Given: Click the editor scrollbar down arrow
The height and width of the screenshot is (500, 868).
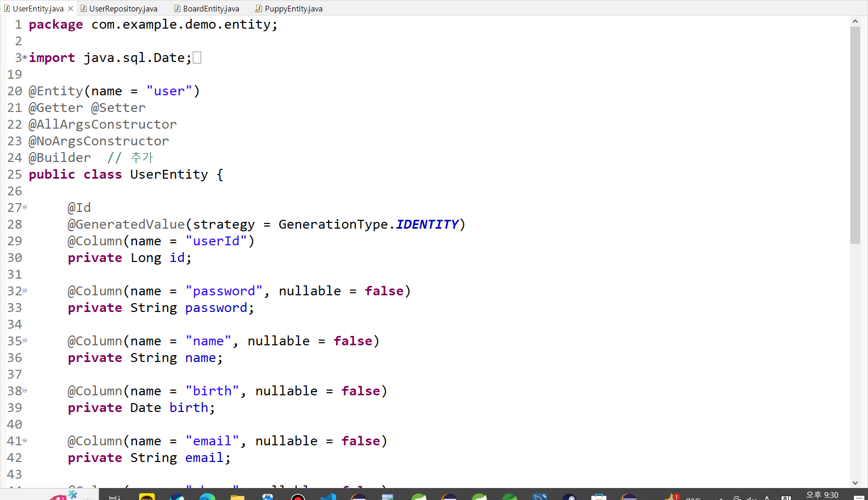Looking at the screenshot, I should [855, 483].
